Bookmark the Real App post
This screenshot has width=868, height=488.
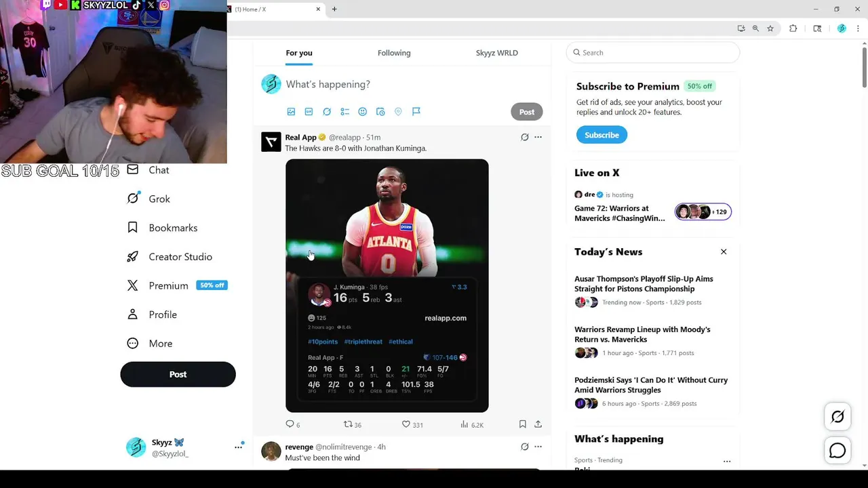pos(522,424)
